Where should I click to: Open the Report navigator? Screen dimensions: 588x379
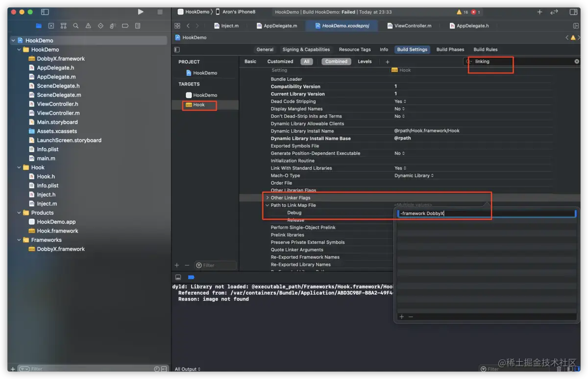[138, 26]
